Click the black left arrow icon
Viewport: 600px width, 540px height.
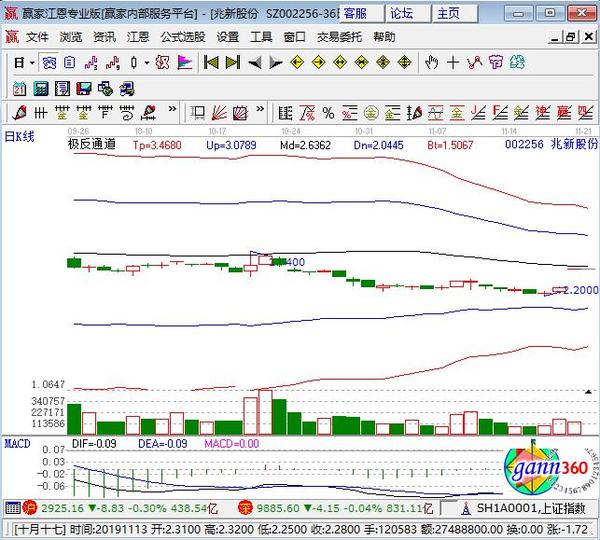[254, 63]
